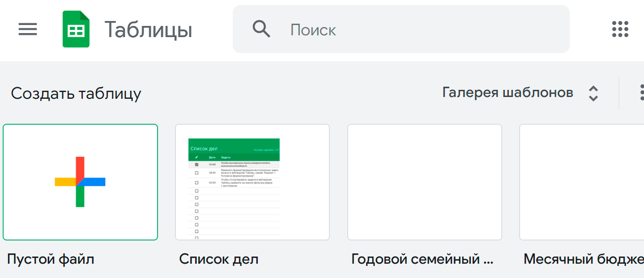Open the main hamburger menu
This screenshot has width=644, height=278.
click(x=28, y=29)
